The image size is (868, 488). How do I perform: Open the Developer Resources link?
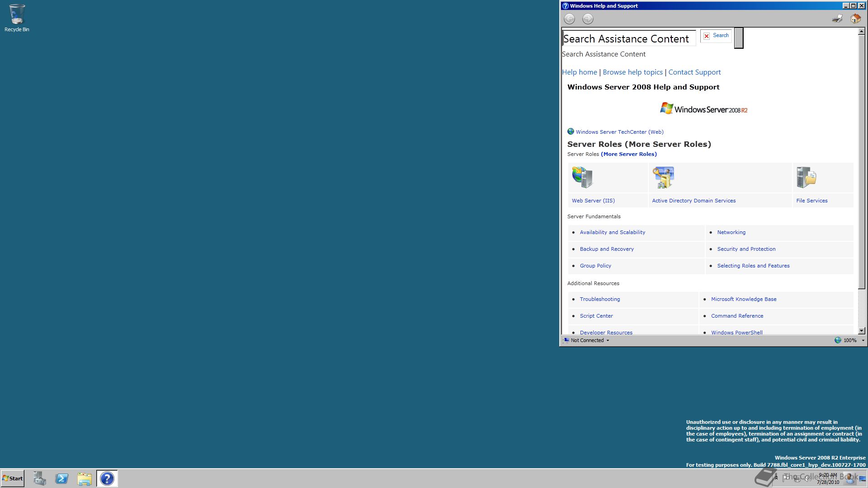(x=606, y=332)
